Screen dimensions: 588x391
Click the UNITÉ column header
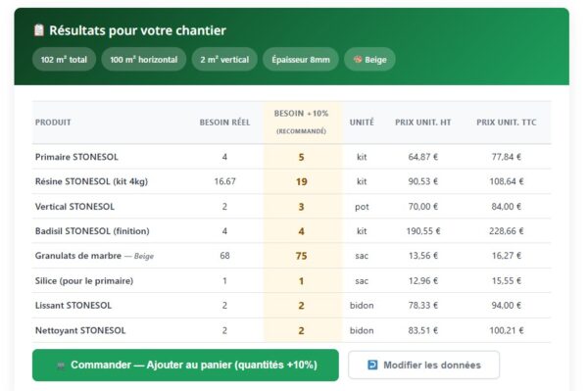(362, 122)
